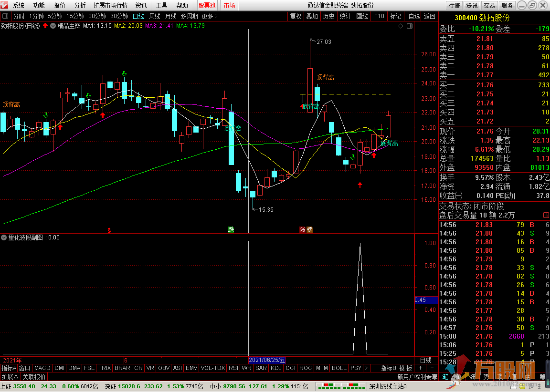Click the 涨 marker at the bottom of the main chart
The image size is (550, 392).
point(302,230)
